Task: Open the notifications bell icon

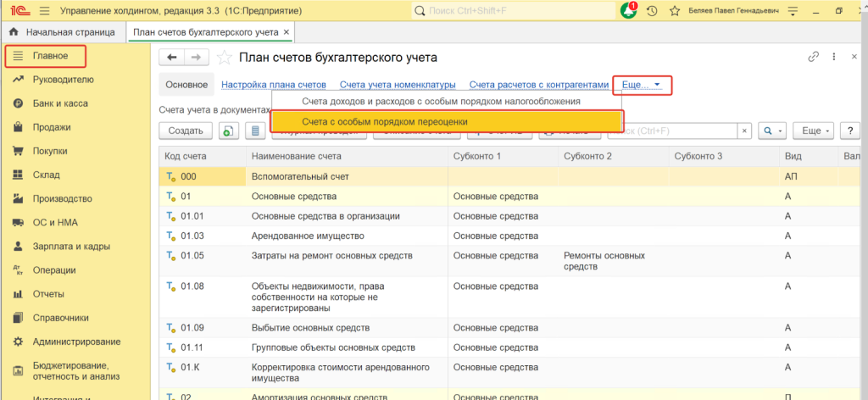Action: point(628,11)
